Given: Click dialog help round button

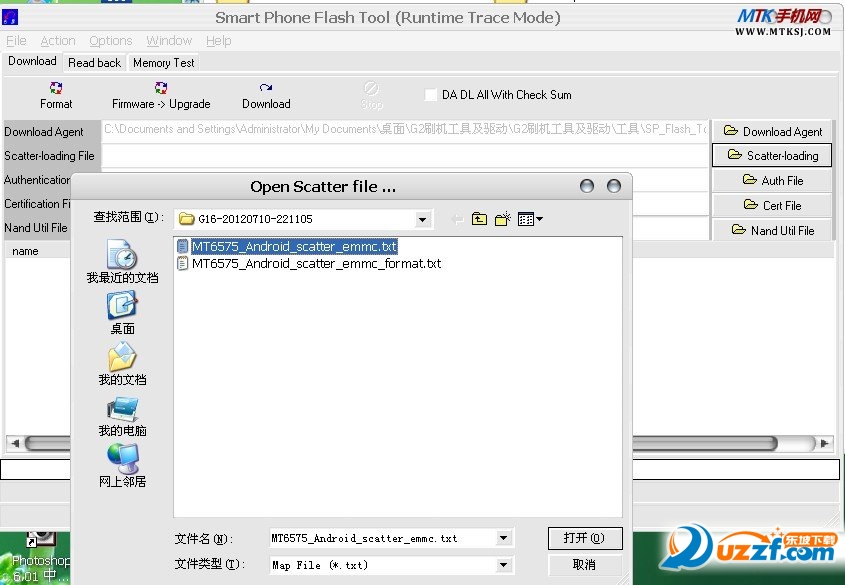Looking at the screenshot, I should pyautogui.click(x=587, y=186).
